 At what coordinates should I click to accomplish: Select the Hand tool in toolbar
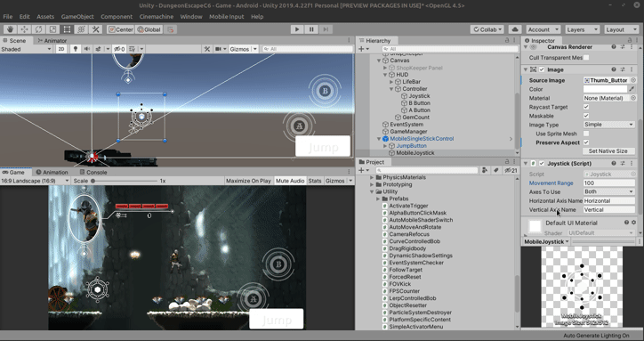click(x=11, y=29)
